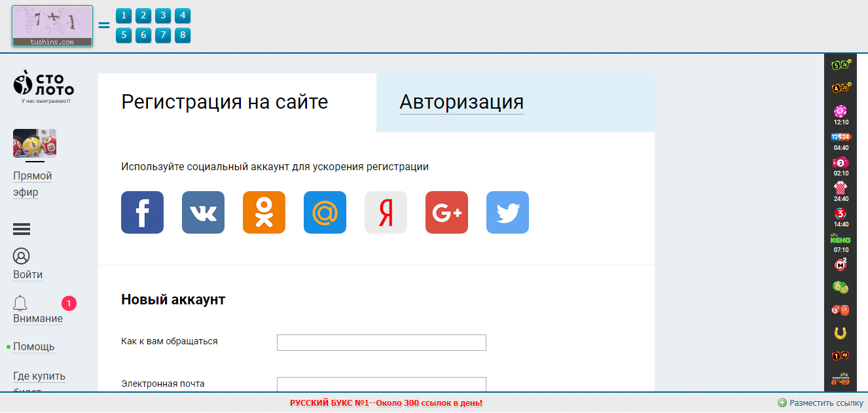The image size is (868, 413).
Task: Click the live broadcast lottery balls thumbnail
Action: pos(35,143)
